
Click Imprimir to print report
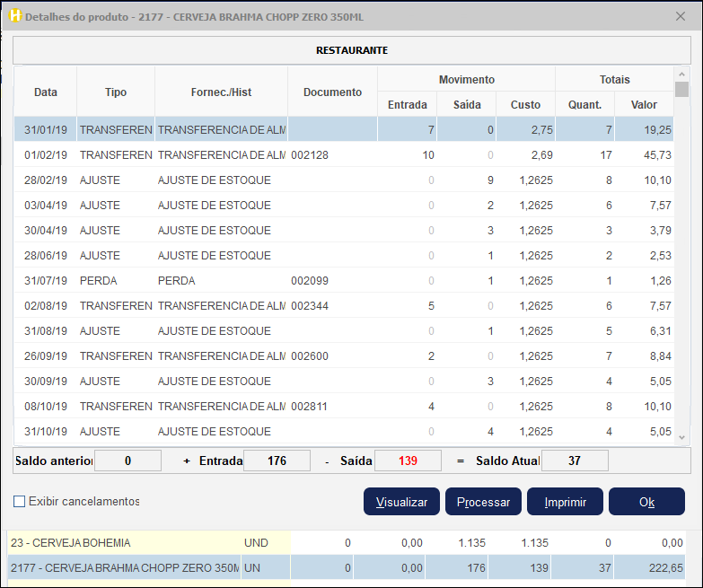pyautogui.click(x=565, y=502)
